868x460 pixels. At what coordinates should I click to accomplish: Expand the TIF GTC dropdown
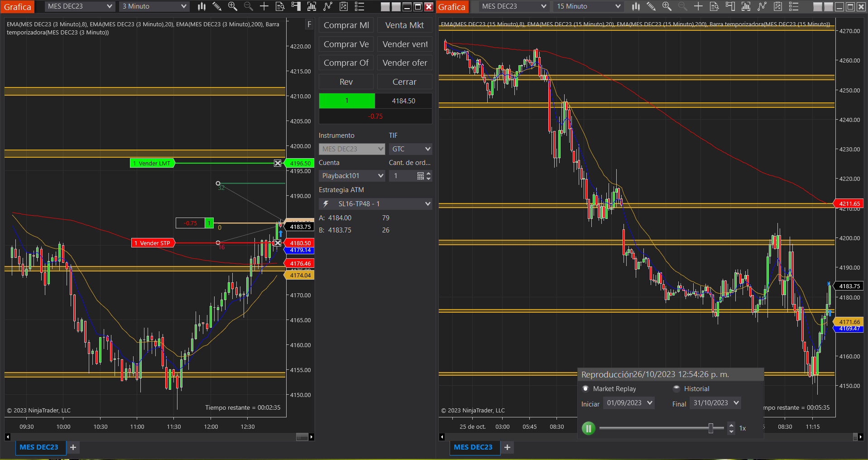pyautogui.click(x=410, y=149)
